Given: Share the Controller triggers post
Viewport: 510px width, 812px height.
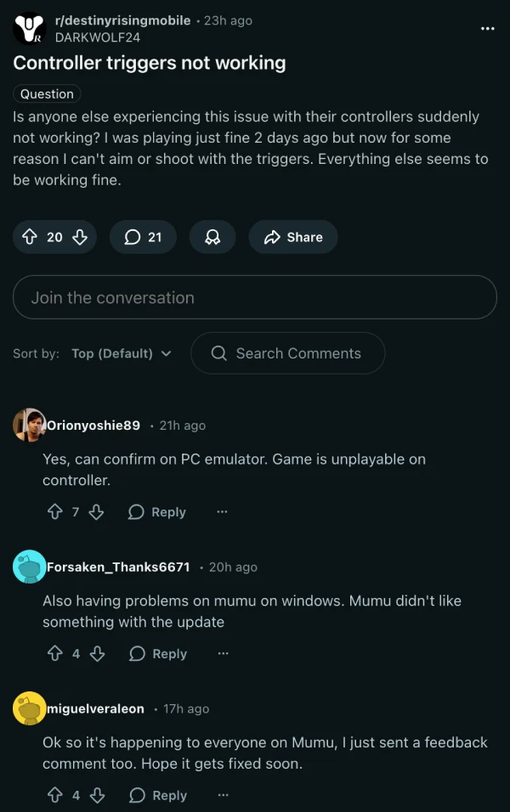Looking at the screenshot, I should pyautogui.click(x=292, y=237).
